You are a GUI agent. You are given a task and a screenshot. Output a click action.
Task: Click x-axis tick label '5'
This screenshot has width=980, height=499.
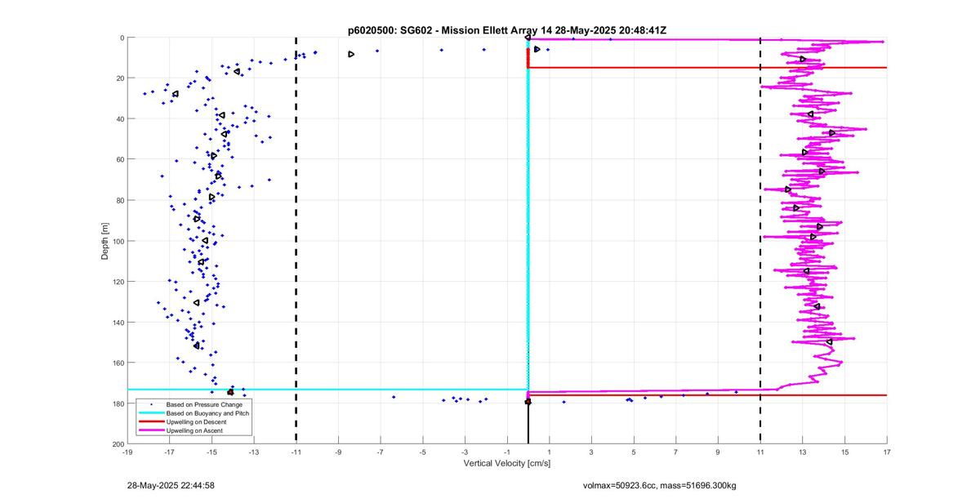coord(634,452)
